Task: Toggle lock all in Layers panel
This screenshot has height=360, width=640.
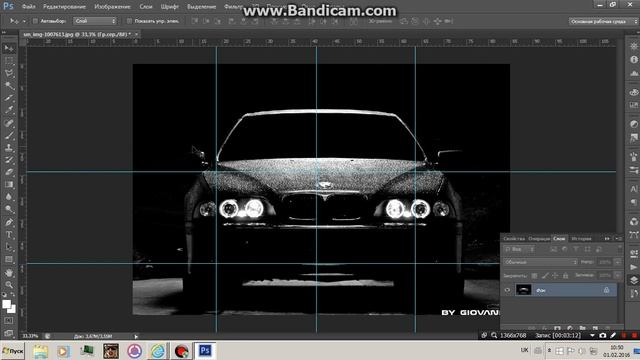Action: (x=565, y=276)
